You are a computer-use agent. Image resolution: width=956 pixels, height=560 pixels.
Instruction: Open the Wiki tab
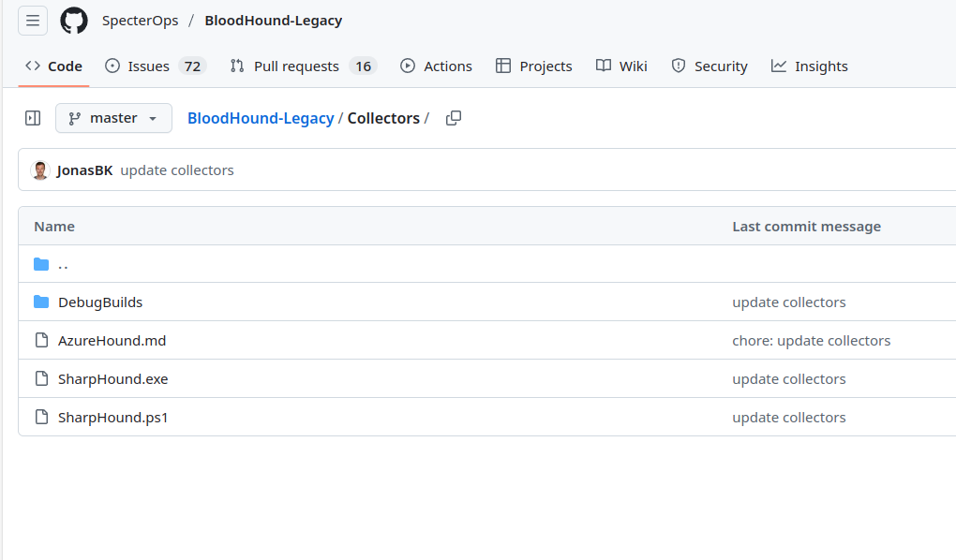pos(621,66)
